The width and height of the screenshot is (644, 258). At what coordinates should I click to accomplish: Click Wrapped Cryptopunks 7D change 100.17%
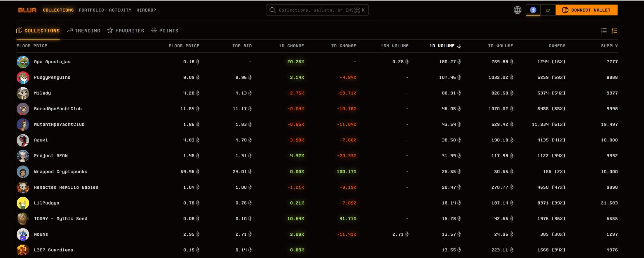pyautogui.click(x=346, y=172)
